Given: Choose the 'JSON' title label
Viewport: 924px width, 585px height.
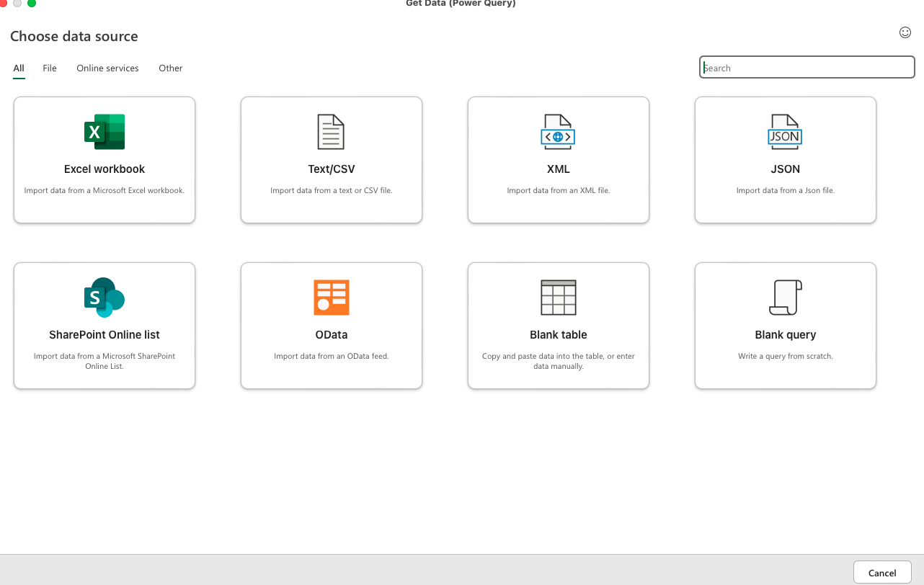Looking at the screenshot, I should [786, 169].
